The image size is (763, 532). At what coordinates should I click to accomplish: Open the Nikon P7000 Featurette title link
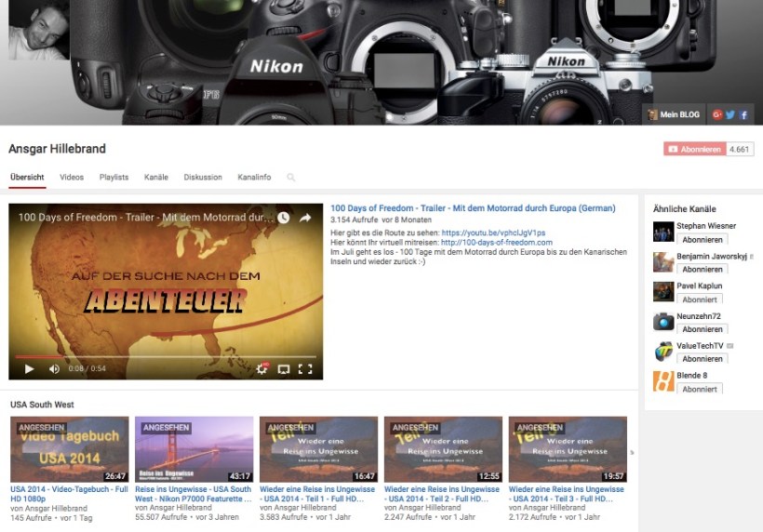pyautogui.click(x=194, y=494)
